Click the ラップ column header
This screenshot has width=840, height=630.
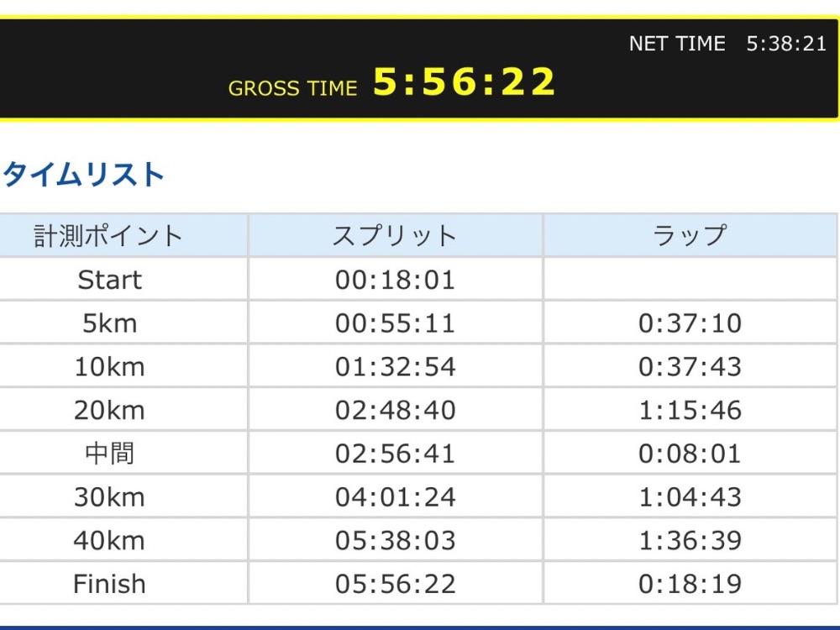coord(690,236)
